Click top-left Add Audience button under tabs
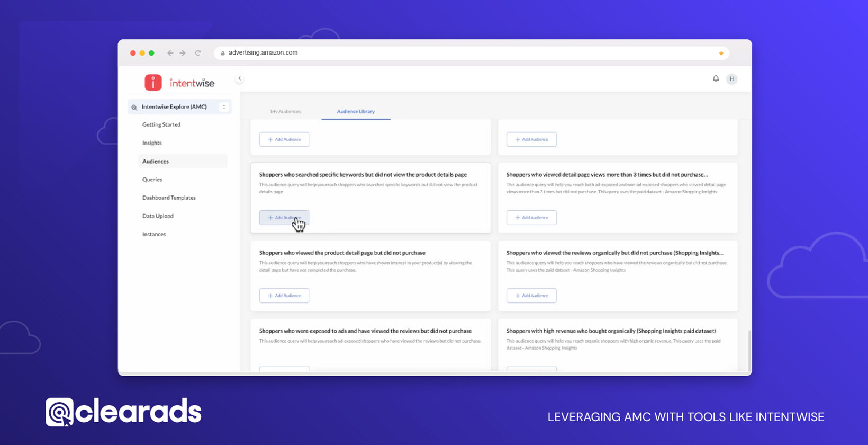868x445 pixels. [x=284, y=139]
